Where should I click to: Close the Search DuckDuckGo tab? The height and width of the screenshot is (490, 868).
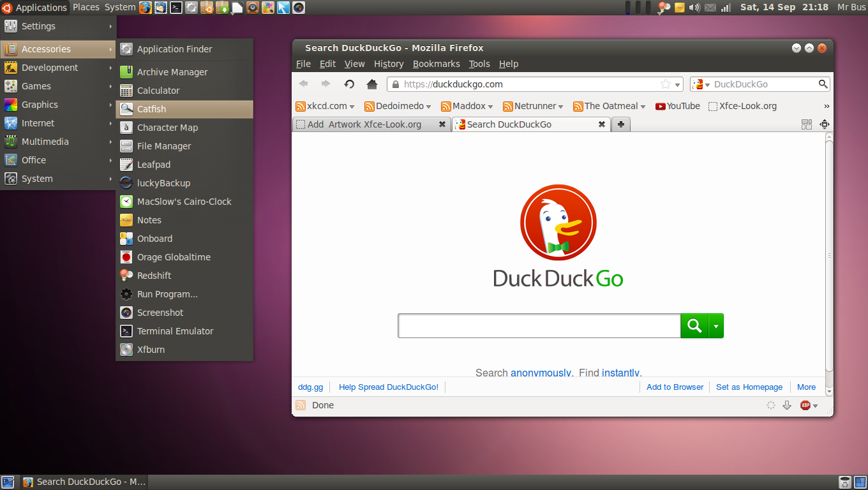(601, 124)
